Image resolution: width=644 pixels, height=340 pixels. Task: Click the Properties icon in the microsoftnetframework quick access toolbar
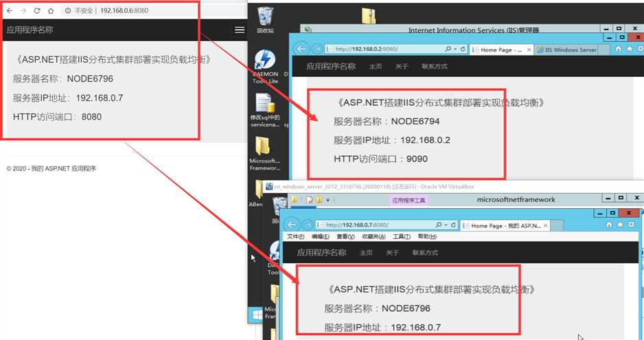pyautogui.click(x=309, y=200)
